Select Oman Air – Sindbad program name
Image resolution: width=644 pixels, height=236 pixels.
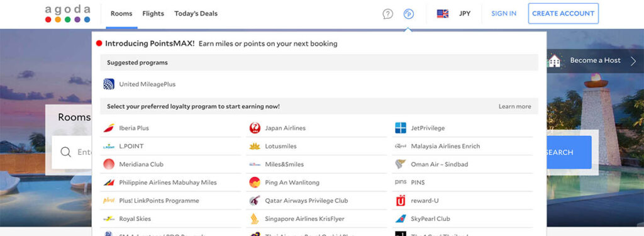439,164
